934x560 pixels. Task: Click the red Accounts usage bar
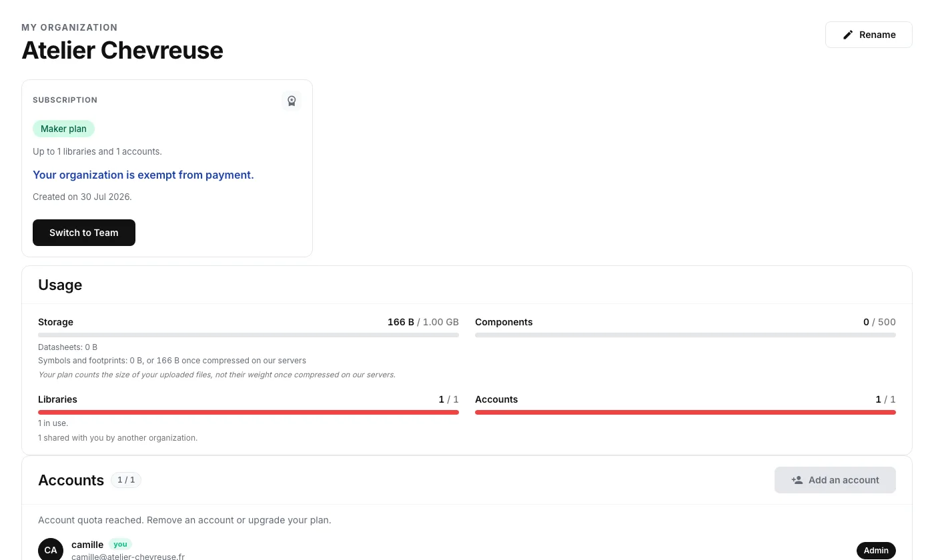point(685,412)
